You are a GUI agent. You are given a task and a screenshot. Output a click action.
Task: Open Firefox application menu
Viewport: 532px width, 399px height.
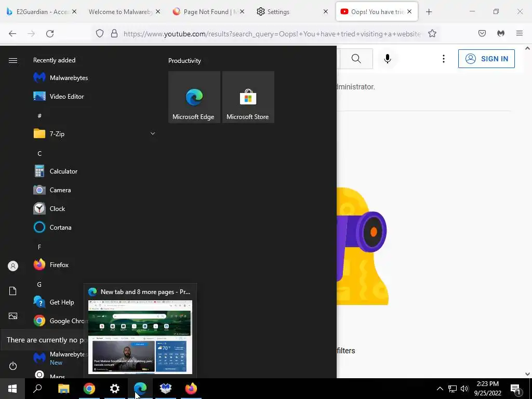coord(520,34)
